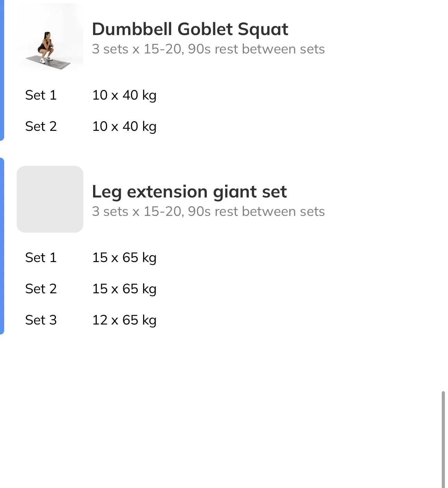
Task: Select the Leg extension giant set title
Action: click(x=189, y=192)
